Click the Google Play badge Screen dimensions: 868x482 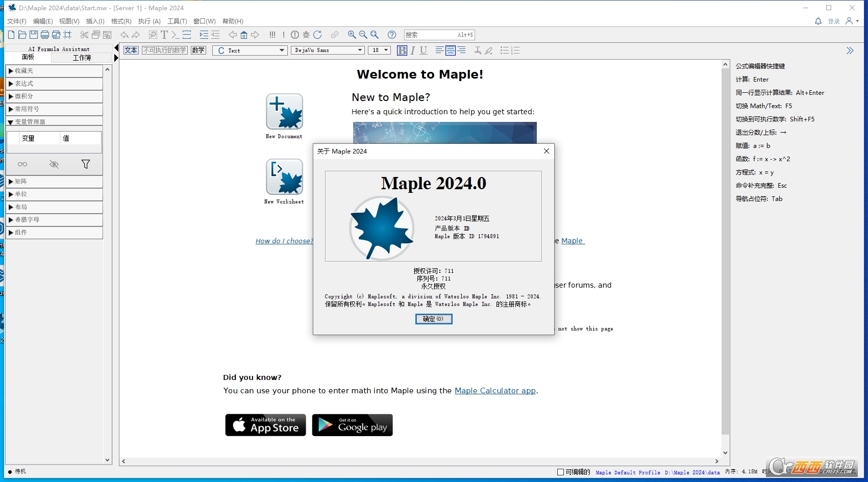[x=352, y=425]
